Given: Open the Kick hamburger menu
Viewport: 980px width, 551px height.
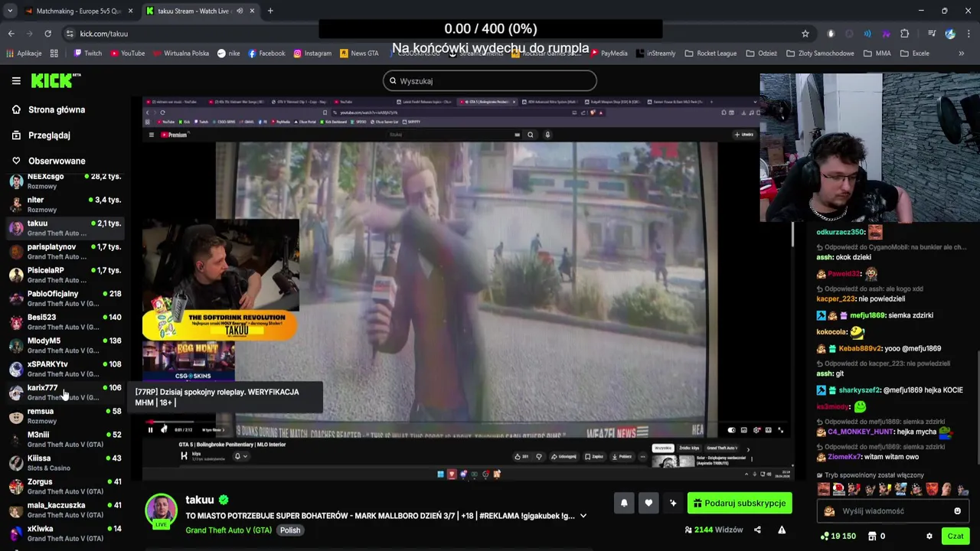Looking at the screenshot, I should pyautogui.click(x=16, y=80).
